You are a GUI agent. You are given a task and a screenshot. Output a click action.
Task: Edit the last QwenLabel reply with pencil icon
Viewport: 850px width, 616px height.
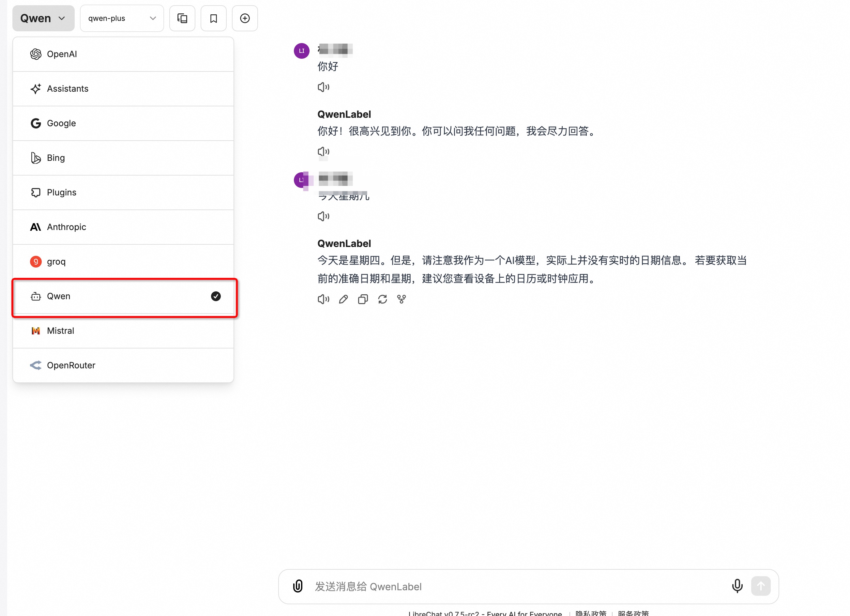click(x=343, y=299)
